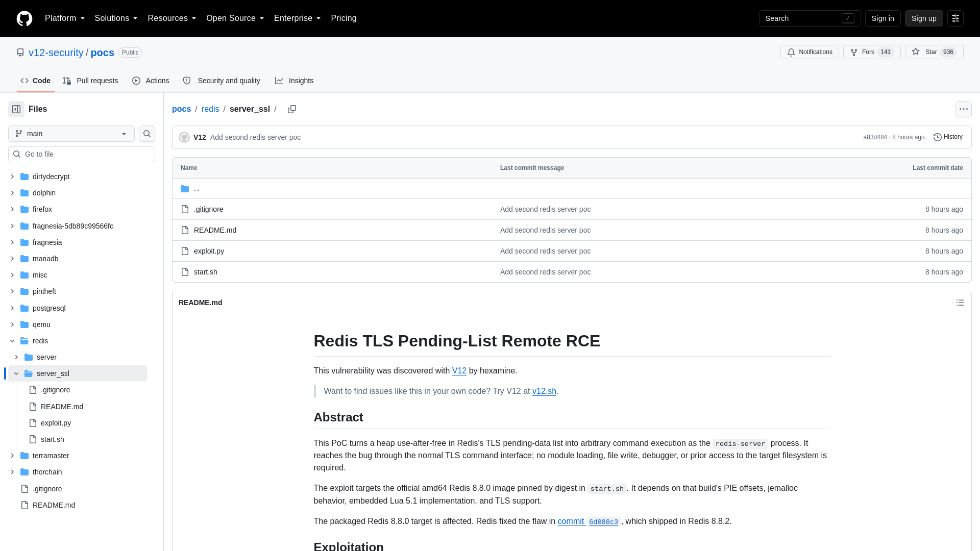The width and height of the screenshot is (980, 551).
Task: Open the global navigation settings icon
Action: (x=955, y=18)
